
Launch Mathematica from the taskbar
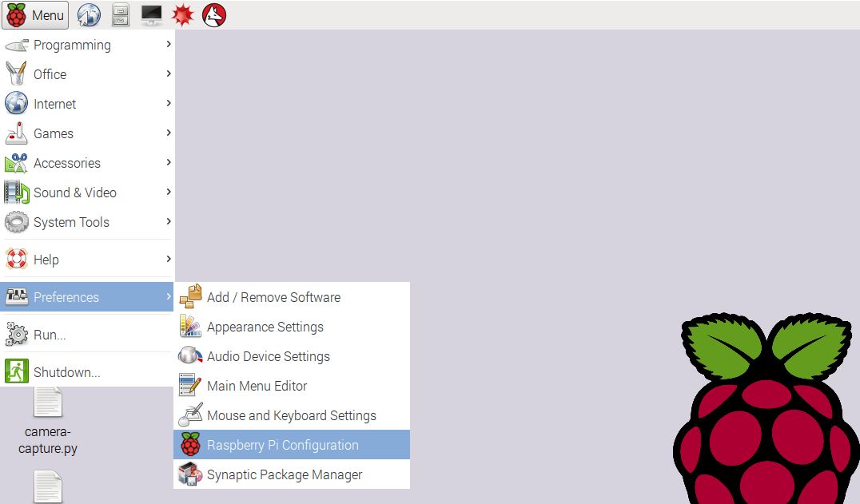[x=182, y=14]
